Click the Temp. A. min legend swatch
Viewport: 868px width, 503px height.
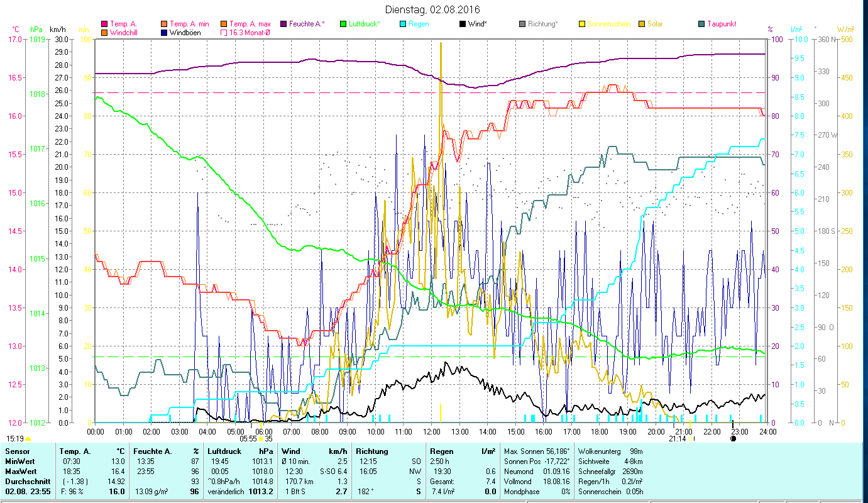point(165,24)
